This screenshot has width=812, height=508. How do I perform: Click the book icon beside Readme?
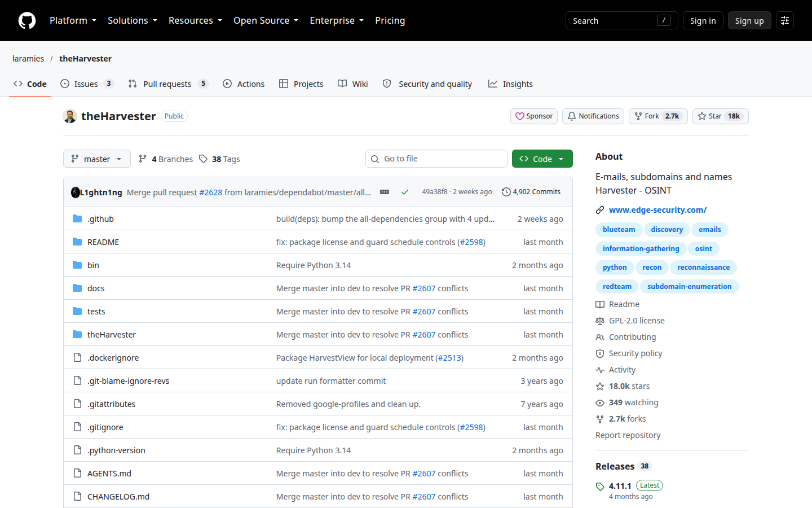[600, 304]
